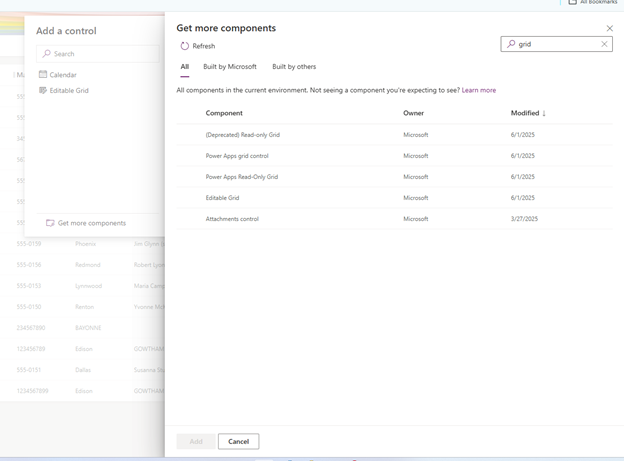Clear the grid search text
This screenshot has width=624, height=461.
604,44
